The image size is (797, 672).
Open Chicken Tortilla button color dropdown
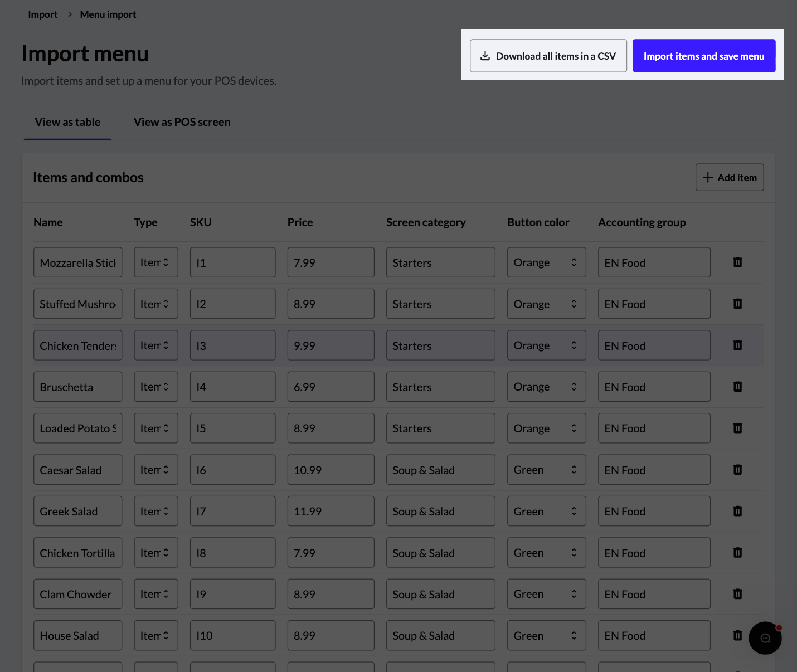[x=547, y=553]
